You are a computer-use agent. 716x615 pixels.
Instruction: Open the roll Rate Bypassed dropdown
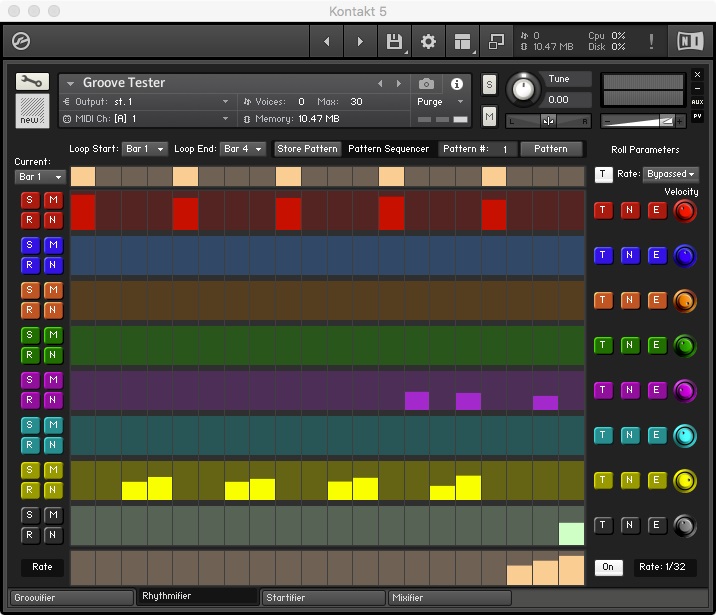[x=670, y=174]
